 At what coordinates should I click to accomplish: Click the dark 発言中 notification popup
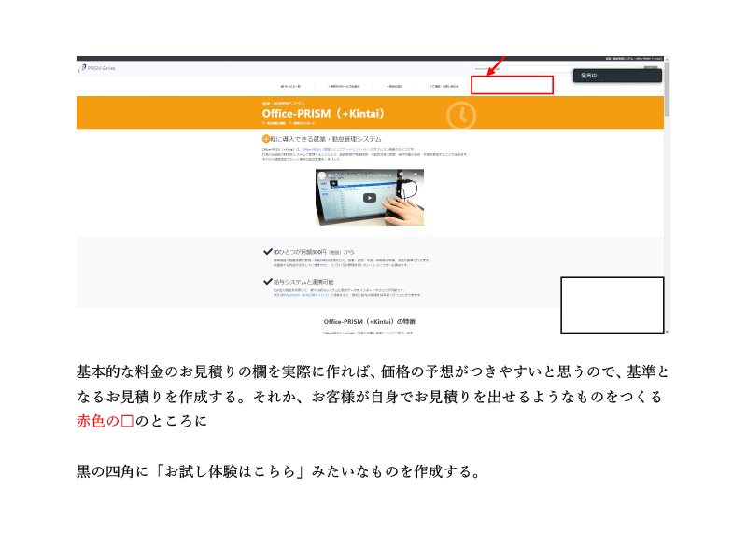(x=617, y=76)
